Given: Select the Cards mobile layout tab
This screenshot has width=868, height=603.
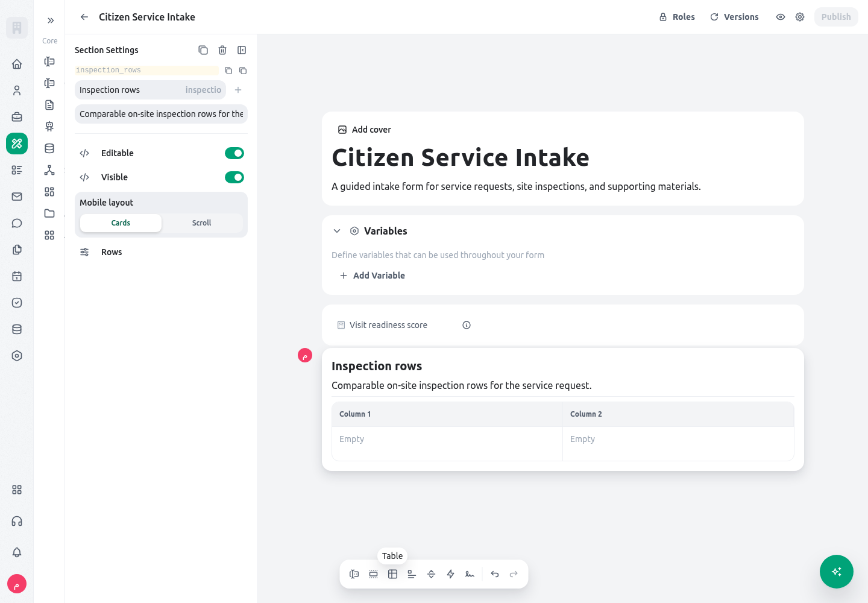Looking at the screenshot, I should [121, 223].
